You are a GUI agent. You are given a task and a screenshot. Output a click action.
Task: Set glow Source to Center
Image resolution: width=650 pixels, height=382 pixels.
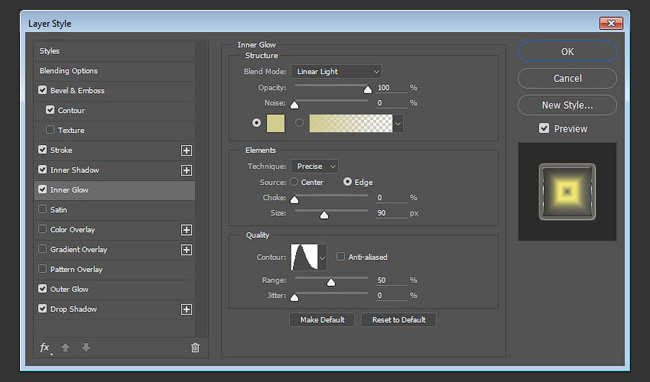click(x=294, y=182)
